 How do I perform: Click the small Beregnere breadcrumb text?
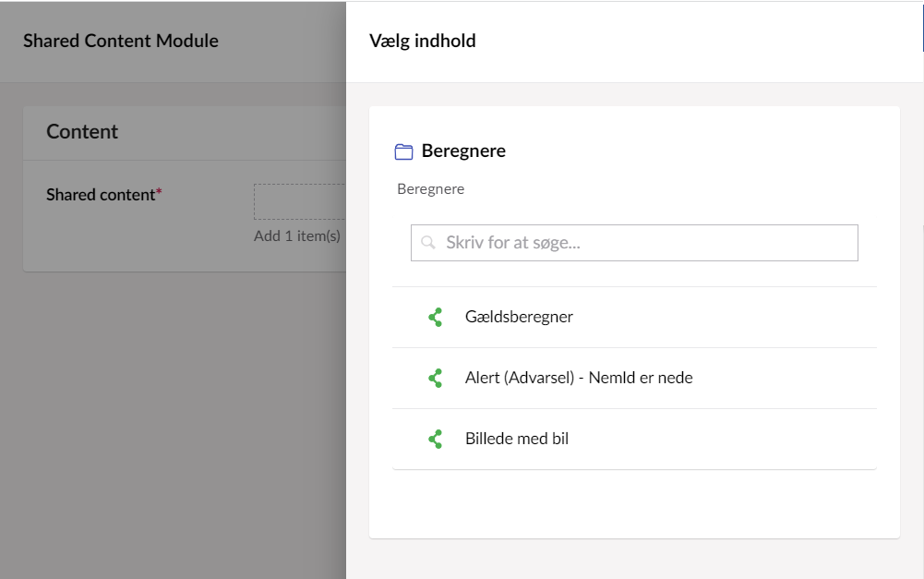tap(430, 189)
